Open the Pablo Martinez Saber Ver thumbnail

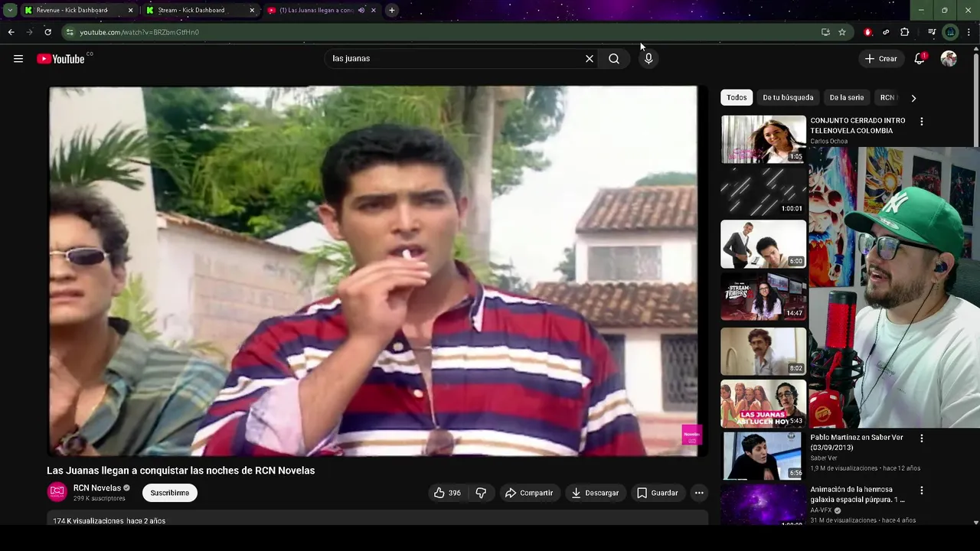pyautogui.click(x=763, y=456)
